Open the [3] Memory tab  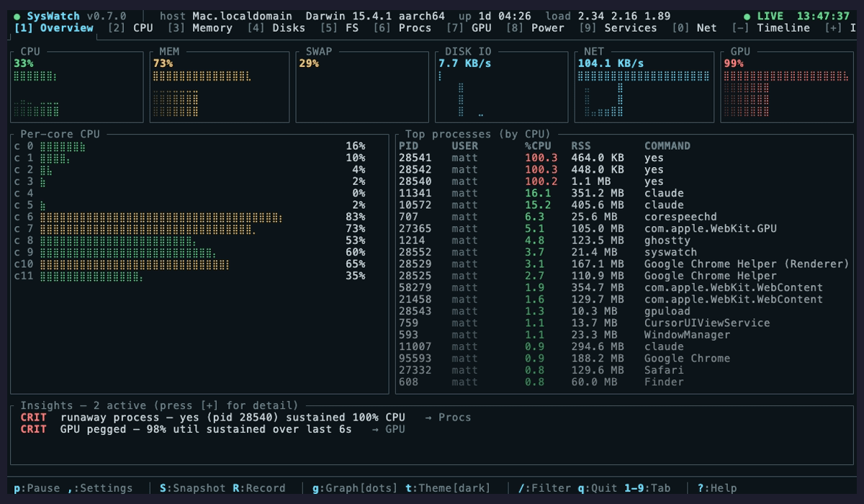point(200,28)
